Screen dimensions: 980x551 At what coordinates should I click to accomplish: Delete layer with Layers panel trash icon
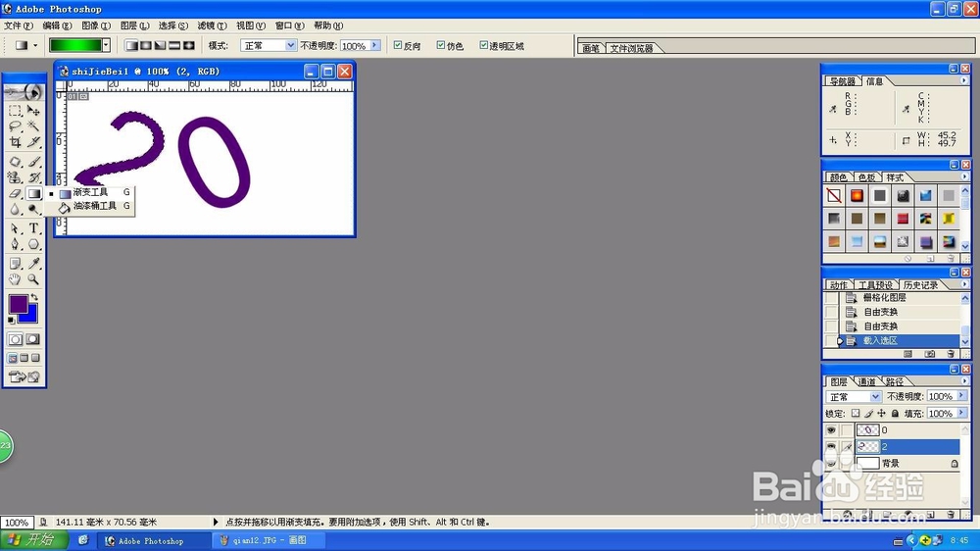[x=951, y=515]
